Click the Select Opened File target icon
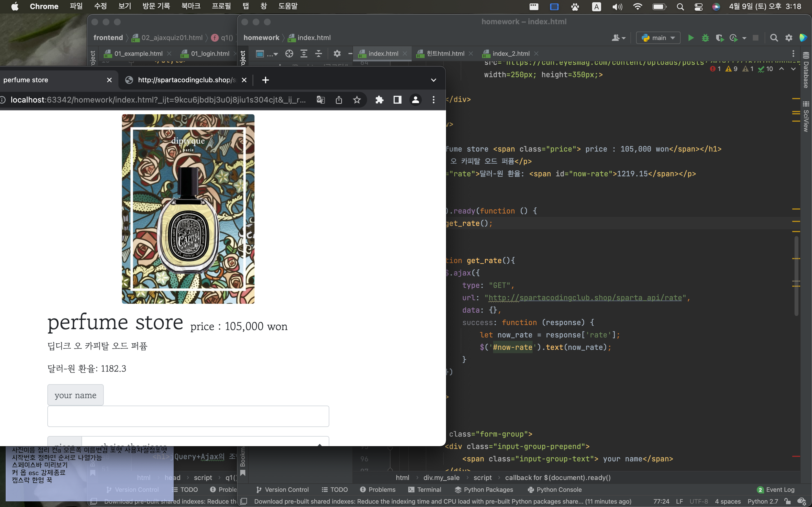The width and height of the screenshot is (812, 507). point(289,54)
